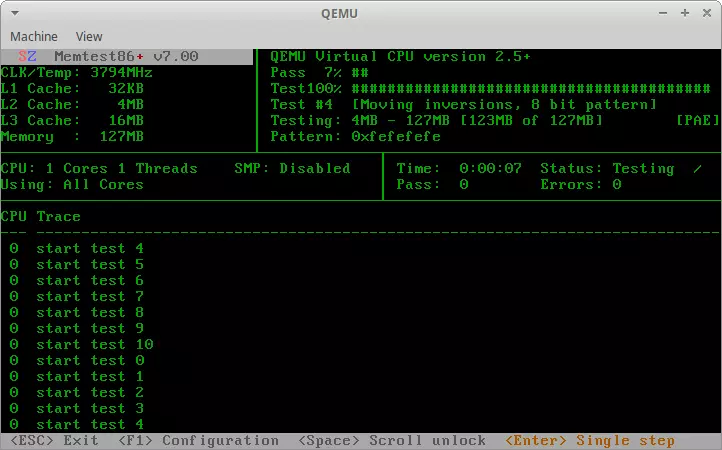Click the Using: All Cores text

[72, 185]
